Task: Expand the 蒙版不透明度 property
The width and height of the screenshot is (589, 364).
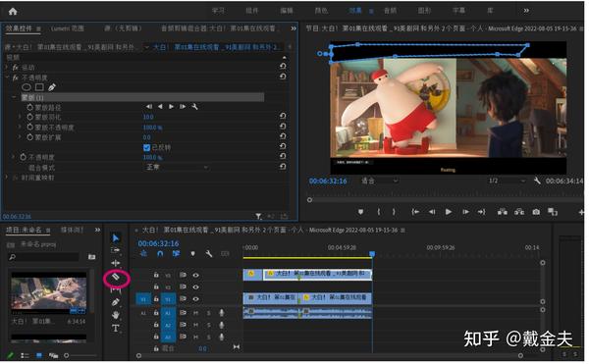Action: coord(20,128)
